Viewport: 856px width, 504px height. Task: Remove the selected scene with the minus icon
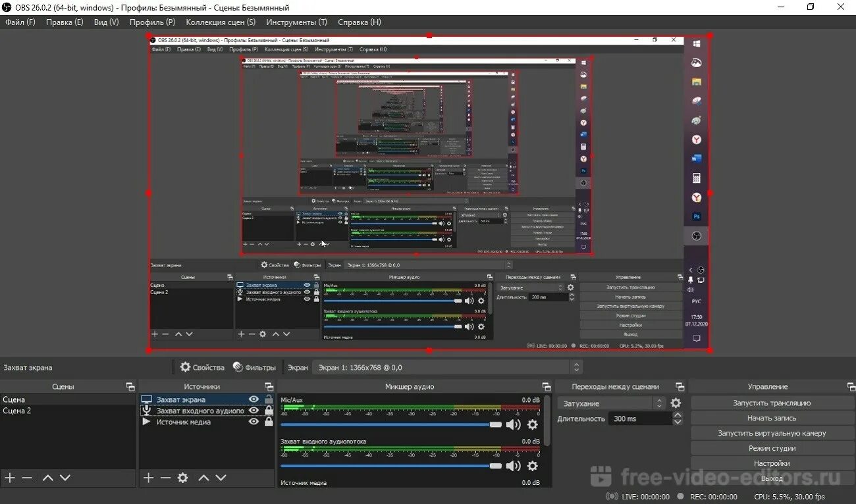(27, 478)
